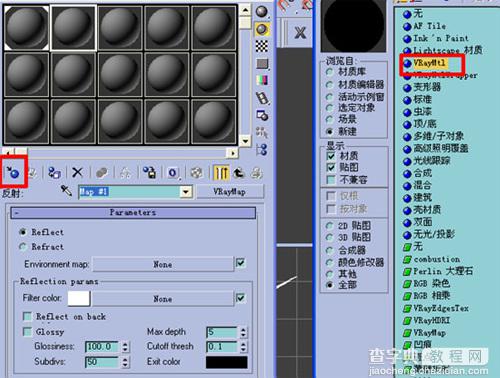Viewport: 500px width, 378px height.
Task: Click the VRayMap type button
Action: pyautogui.click(x=230, y=192)
